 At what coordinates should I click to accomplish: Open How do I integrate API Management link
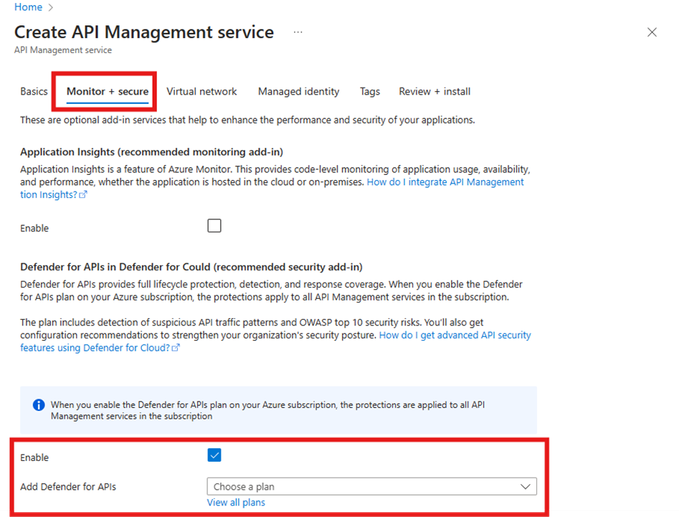tap(445, 182)
